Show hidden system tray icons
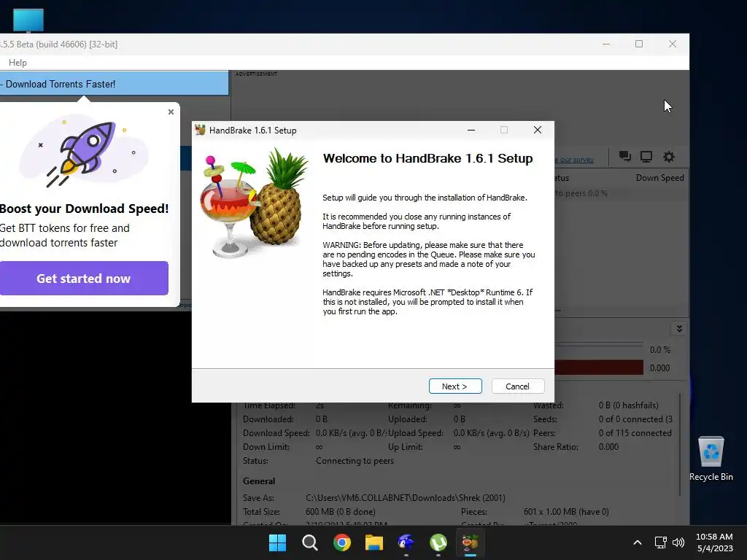This screenshot has height=560, width=747. pyautogui.click(x=638, y=542)
